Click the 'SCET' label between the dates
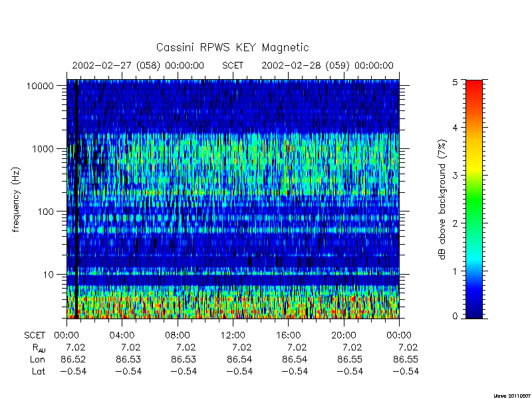The height and width of the screenshot is (399, 532). [233, 65]
